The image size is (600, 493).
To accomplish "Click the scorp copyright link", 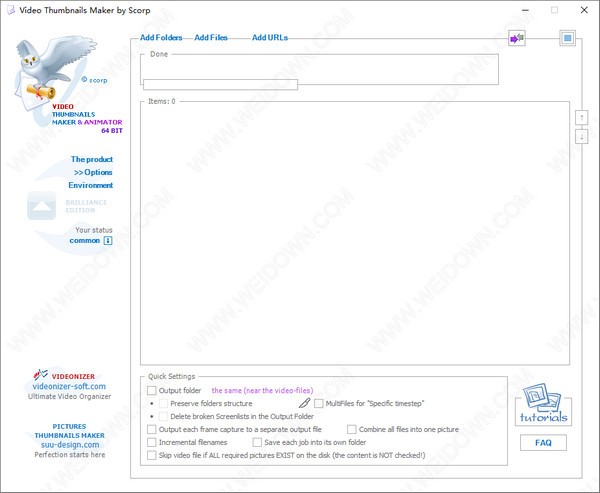I will pyautogui.click(x=95, y=80).
